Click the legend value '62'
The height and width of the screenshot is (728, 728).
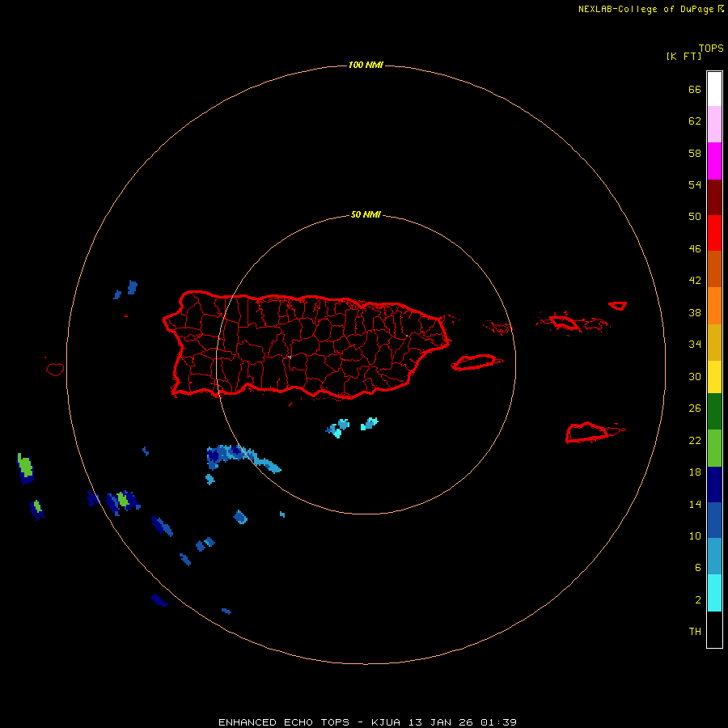coord(695,121)
